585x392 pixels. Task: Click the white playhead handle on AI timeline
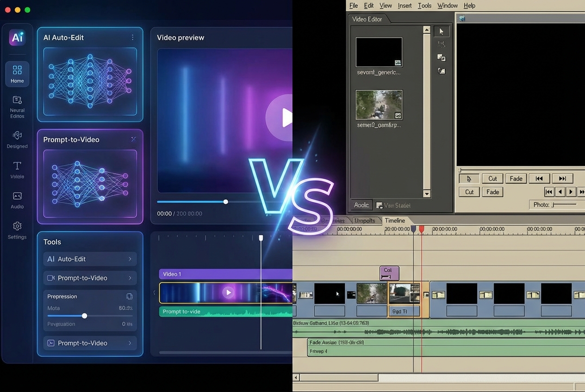tap(261, 238)
